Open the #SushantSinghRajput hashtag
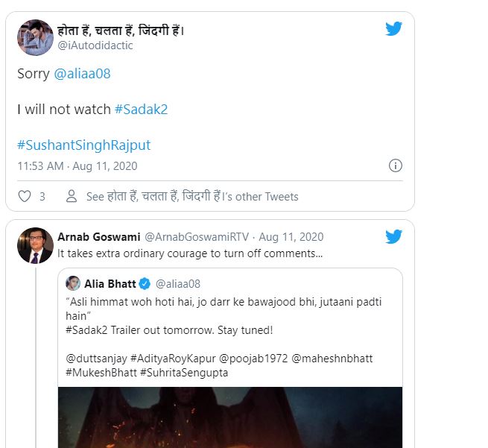Screen dimensions: 488x448 click(83, 145)
